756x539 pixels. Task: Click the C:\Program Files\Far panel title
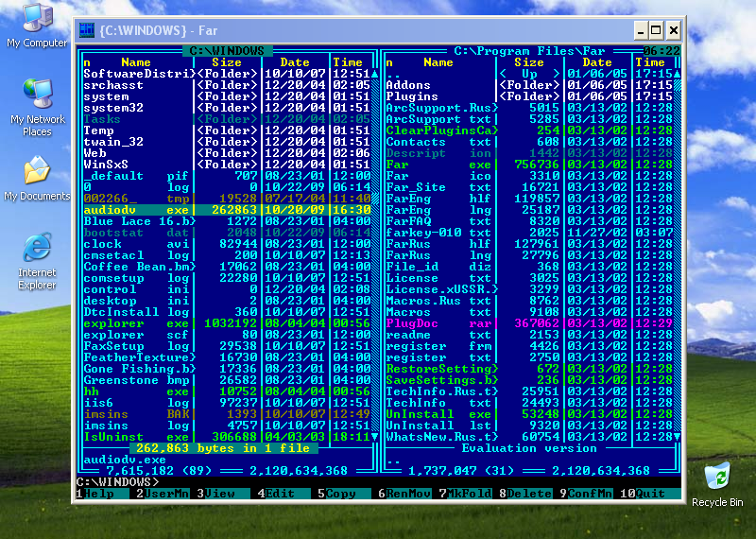529,51
